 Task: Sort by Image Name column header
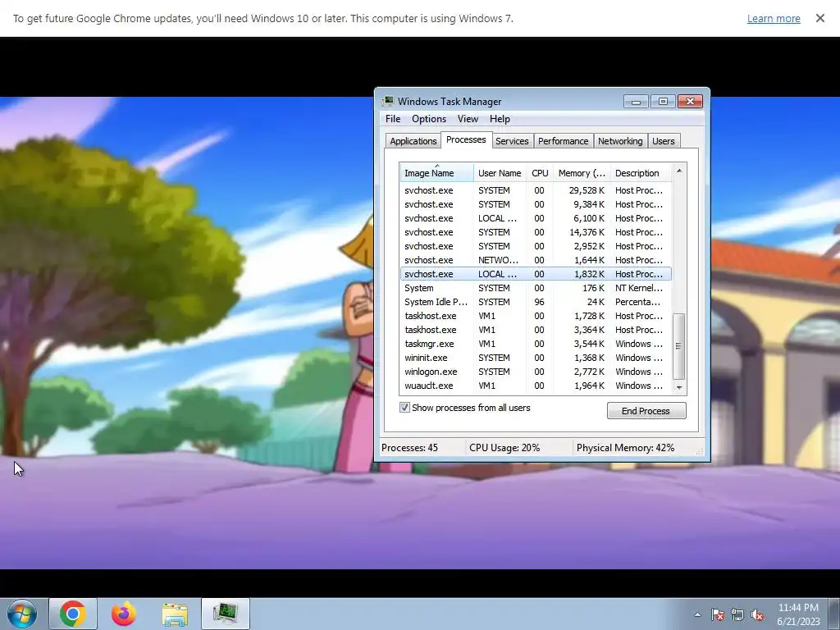pyautogui.click(x=436, y=173)
